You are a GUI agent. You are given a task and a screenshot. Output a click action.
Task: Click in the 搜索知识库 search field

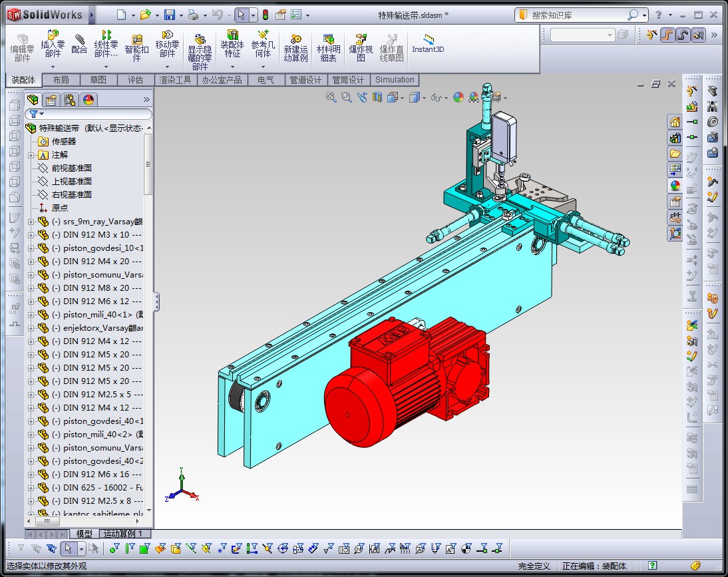click(x=576, y=15)
